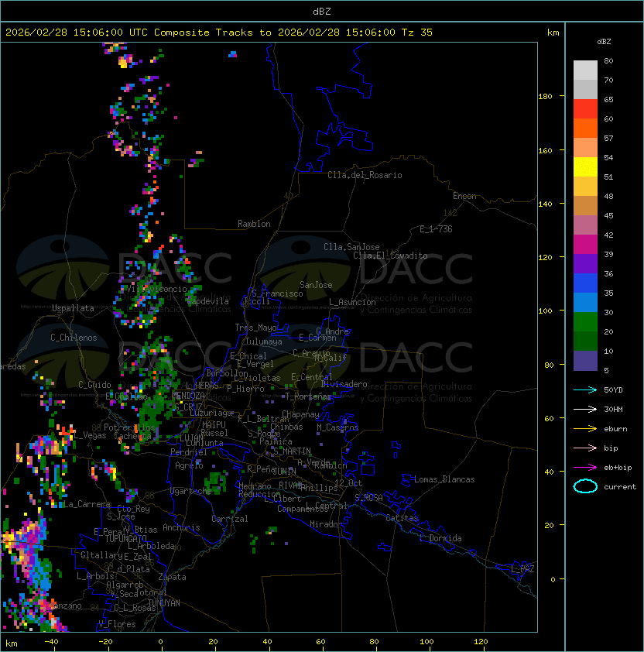This screenshot has height=652, width=644.
Task: Click the 'km' unit label at top right
Action: [553, 33]
